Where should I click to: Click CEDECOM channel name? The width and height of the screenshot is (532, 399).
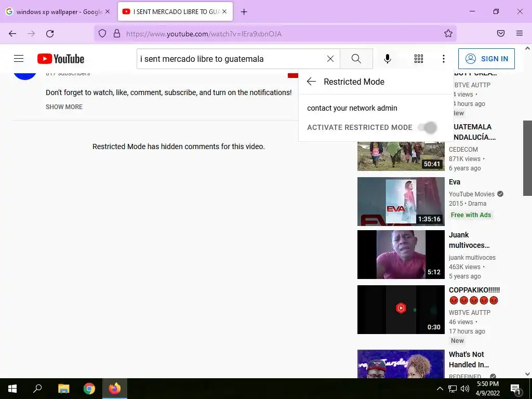point(463,149)
